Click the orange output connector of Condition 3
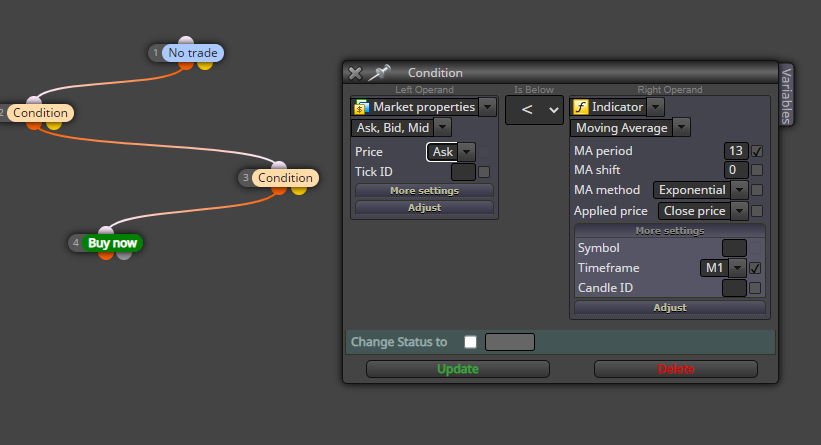Screen dimensions: 821x445 coord(279,190)
